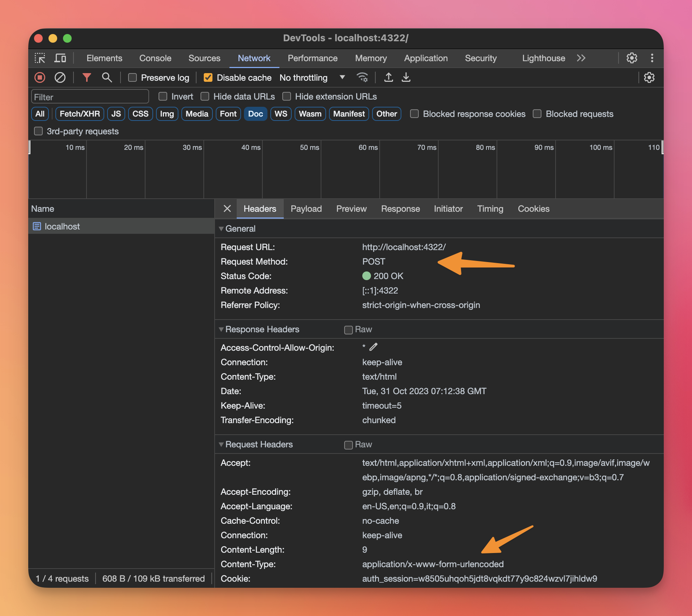
Task: Uncheck the Disable cache checkbox
Action: point(208,78)
